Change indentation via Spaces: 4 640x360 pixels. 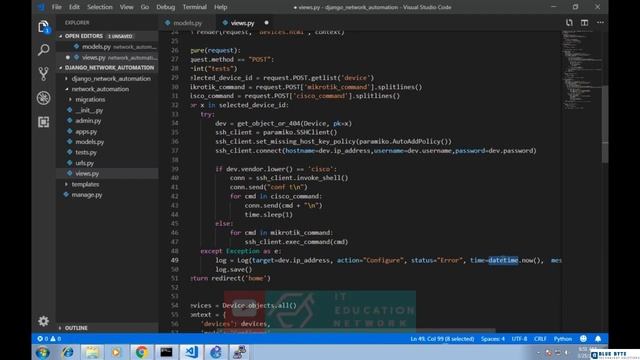(492, 339)
